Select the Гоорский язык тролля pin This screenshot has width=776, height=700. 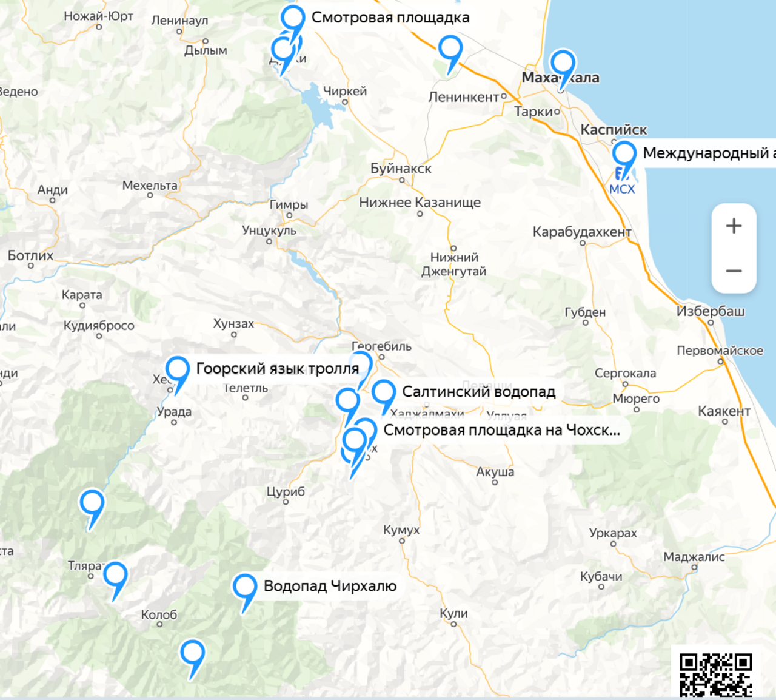[x=178, y=369]
